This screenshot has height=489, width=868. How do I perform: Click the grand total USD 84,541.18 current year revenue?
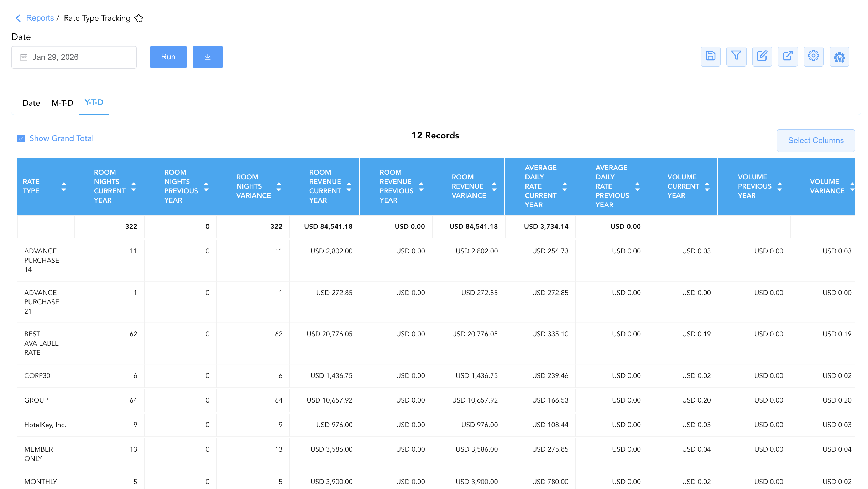point(328,226)
